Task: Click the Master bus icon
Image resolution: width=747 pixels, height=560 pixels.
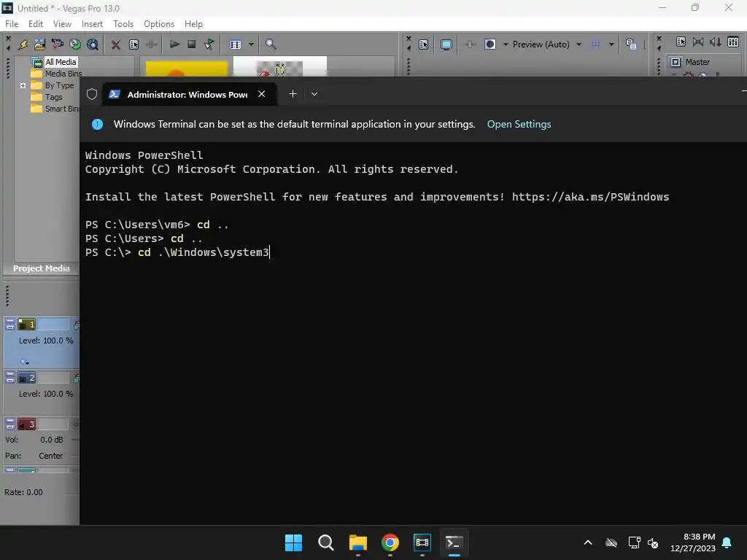Action: (676, 62)
